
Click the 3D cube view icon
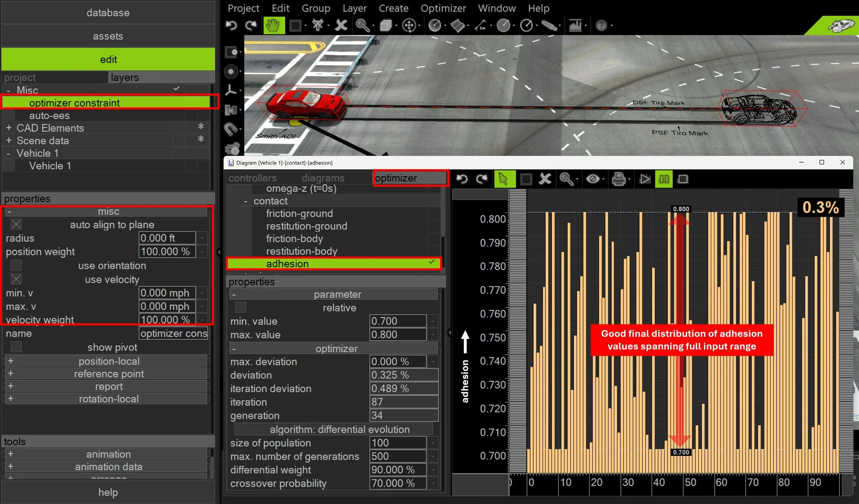[386, 25]
